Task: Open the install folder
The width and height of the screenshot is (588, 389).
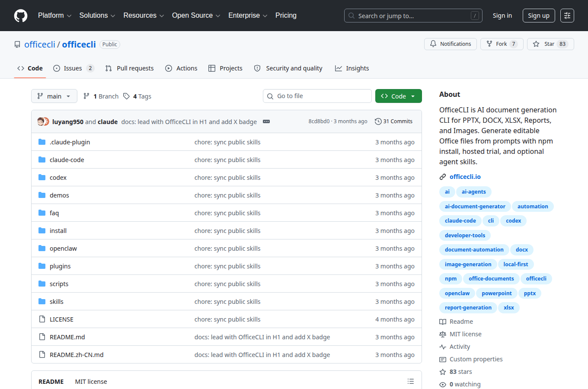Action: pos(58,231)
